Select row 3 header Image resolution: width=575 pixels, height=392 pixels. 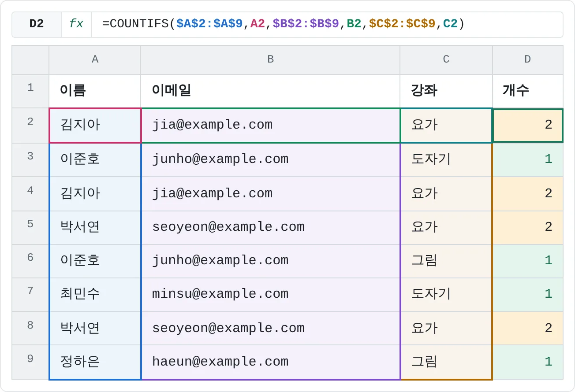pyautogui.click(x=30, y=160)
